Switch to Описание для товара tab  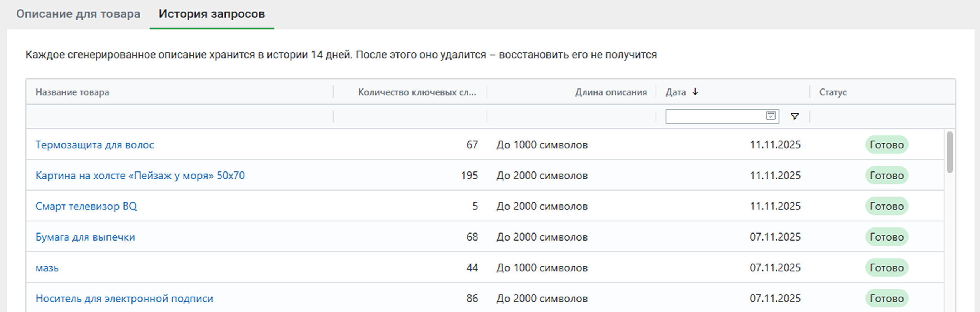78,14
